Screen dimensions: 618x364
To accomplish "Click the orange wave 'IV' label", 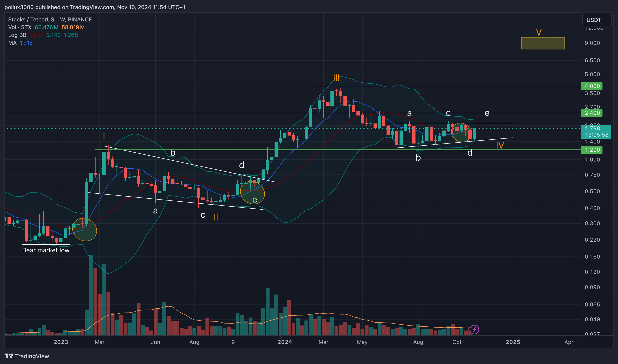I will (x=500, y=146).
